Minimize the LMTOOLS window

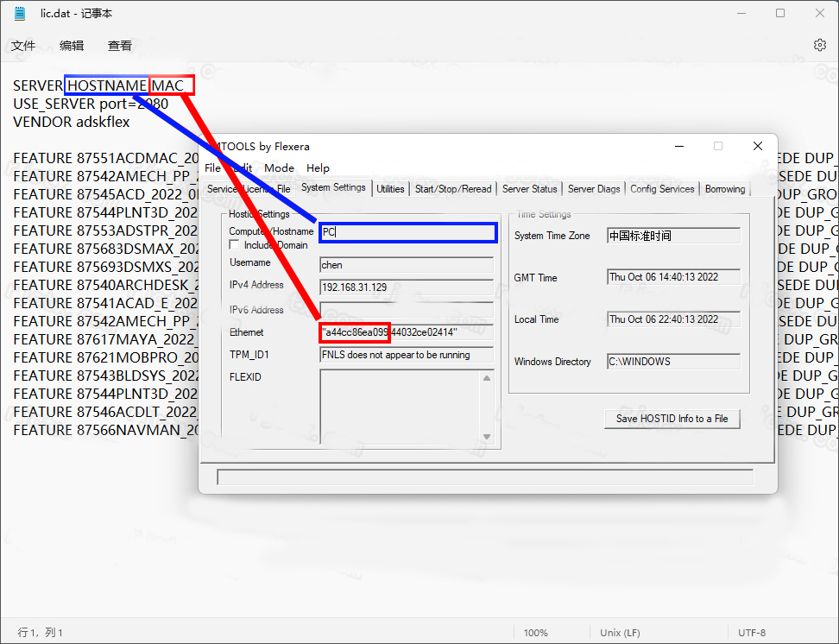[x=679, y=146]
